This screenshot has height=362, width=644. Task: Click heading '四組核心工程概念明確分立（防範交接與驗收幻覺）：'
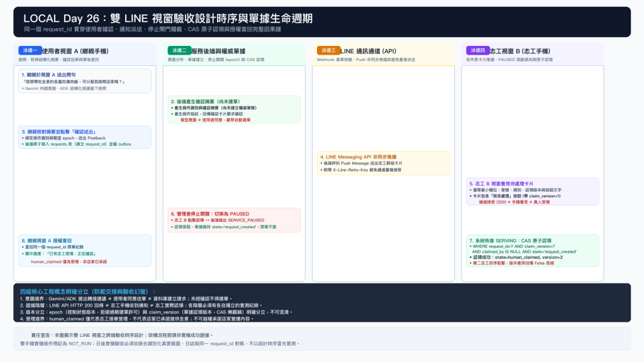(x=87, y=292)
